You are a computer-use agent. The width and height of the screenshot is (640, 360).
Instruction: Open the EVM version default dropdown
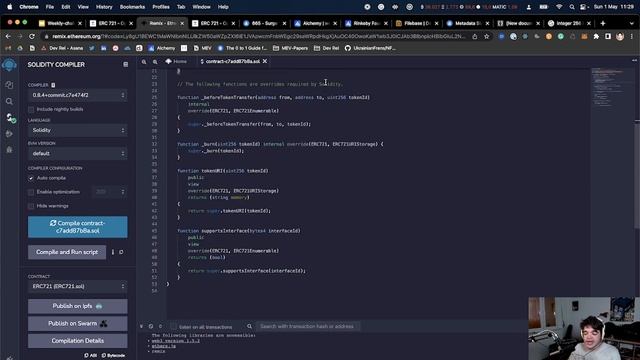point(78,153)
